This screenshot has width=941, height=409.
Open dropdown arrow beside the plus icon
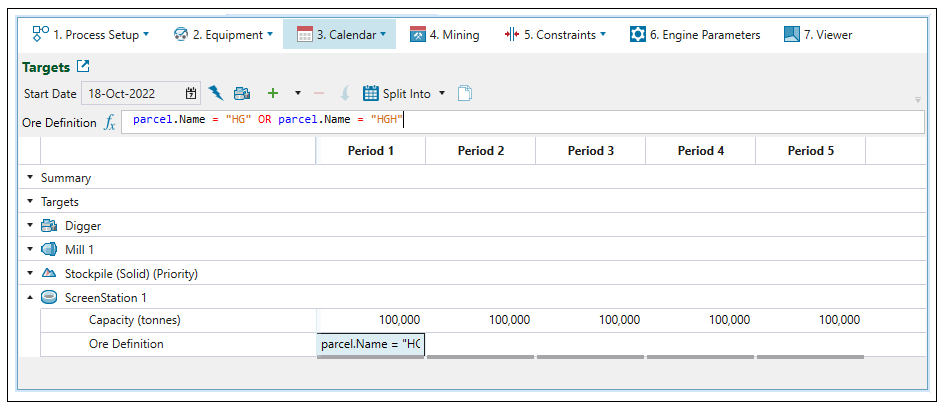(x=297, y=93)
